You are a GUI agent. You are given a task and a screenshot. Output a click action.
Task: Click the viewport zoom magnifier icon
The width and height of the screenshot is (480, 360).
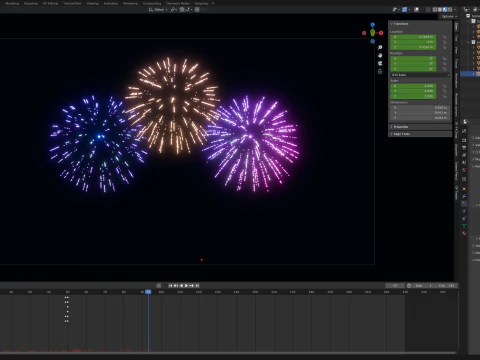[x=380, y=48]
